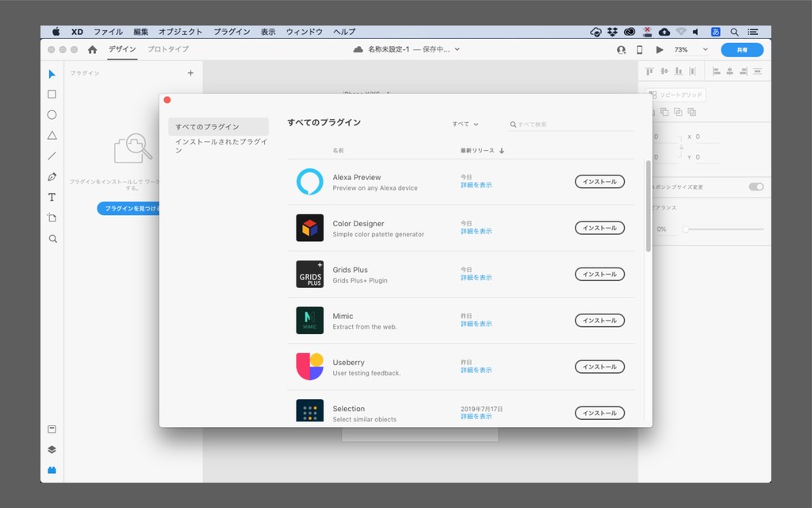Open オブジェクト menu
812x508 pixels.
tap(180, 32)
